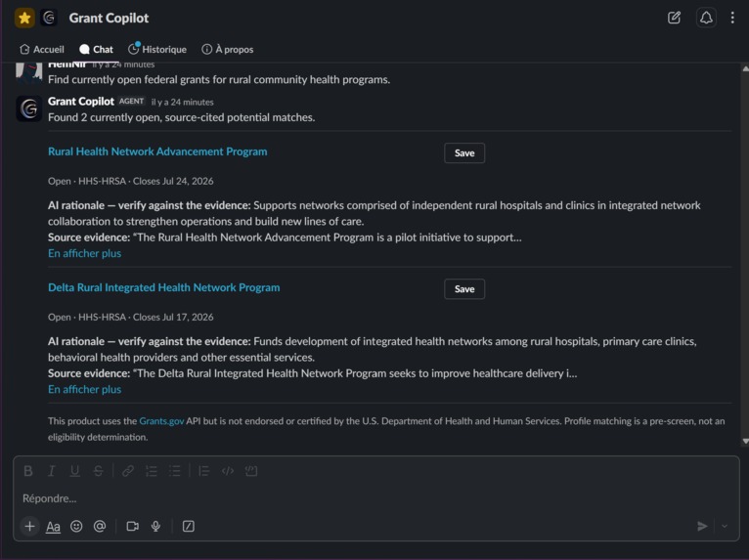
Task: Expand Delta program's En afficher plus
Action: (x=84, y=389)
